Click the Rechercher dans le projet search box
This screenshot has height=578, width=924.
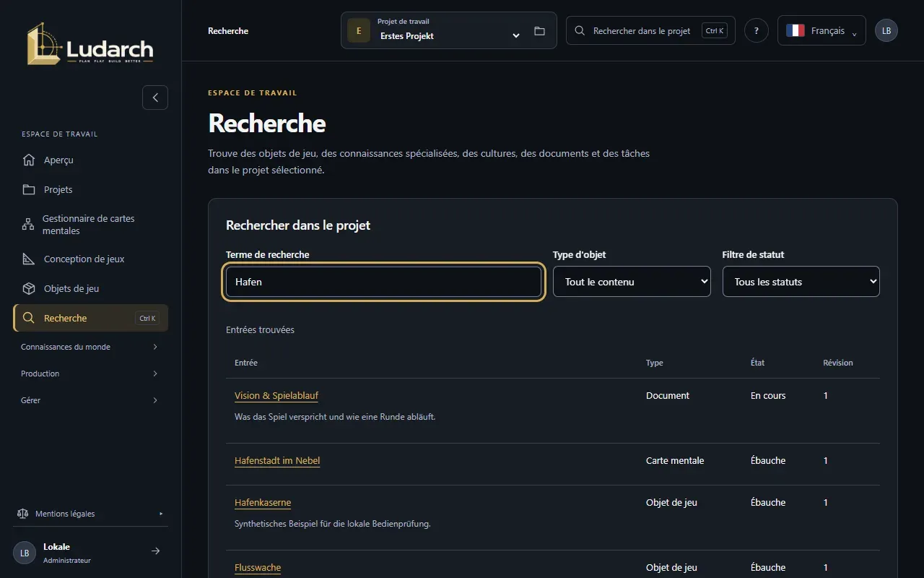tap(650, 31)
